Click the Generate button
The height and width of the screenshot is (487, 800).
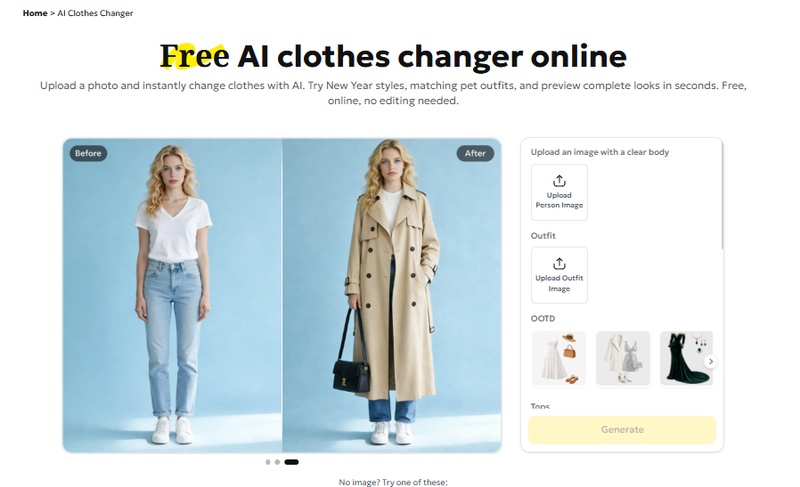pos(622,429)
